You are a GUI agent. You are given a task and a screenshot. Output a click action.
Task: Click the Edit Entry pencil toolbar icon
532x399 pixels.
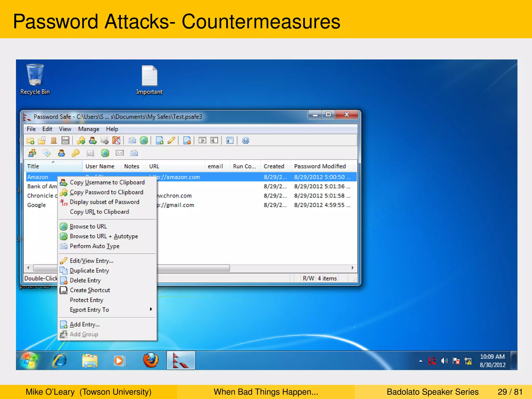pos(171,141)
